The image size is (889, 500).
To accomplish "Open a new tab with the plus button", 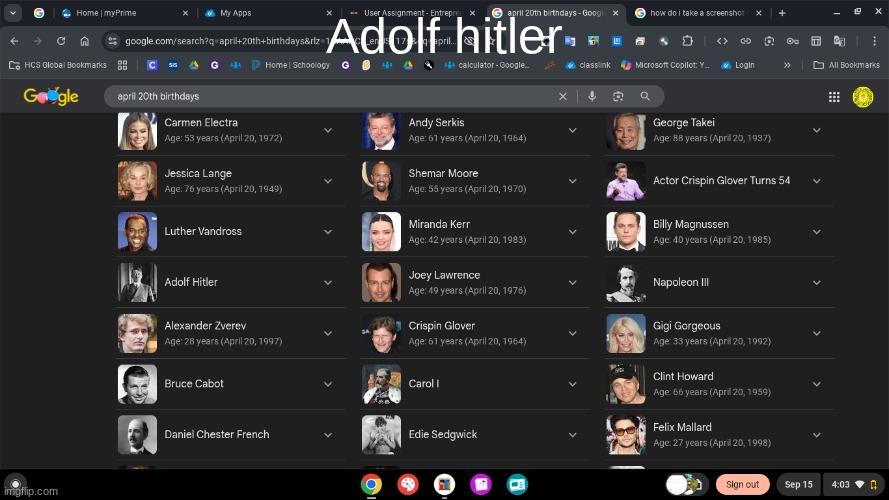I will [782, 13].
